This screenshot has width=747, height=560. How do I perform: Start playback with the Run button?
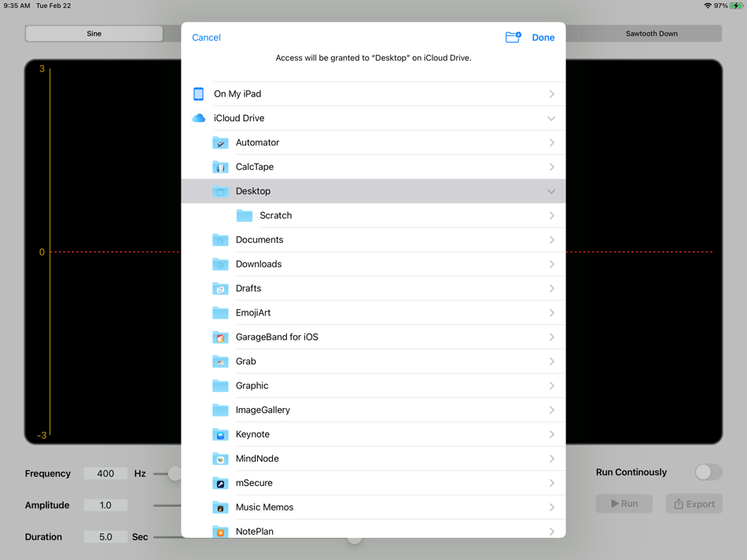tap(624, 503)
